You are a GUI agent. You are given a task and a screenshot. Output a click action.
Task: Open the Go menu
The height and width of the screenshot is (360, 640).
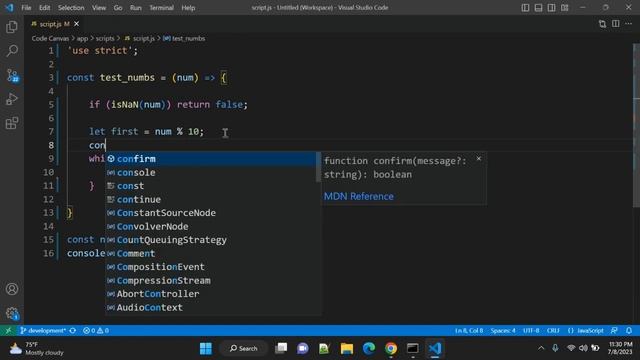coord(118,8)
